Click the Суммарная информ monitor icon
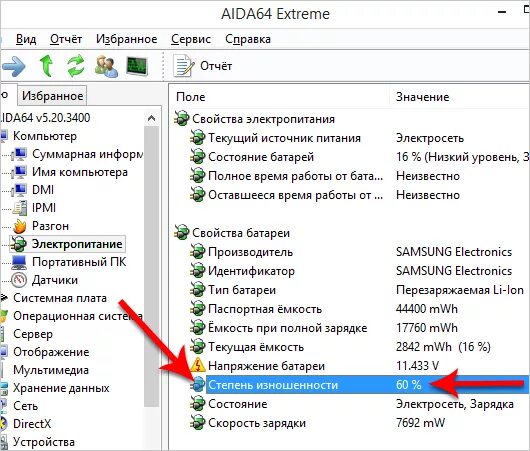This screenshot has width=530, height=451. click(x=19, y=155)
